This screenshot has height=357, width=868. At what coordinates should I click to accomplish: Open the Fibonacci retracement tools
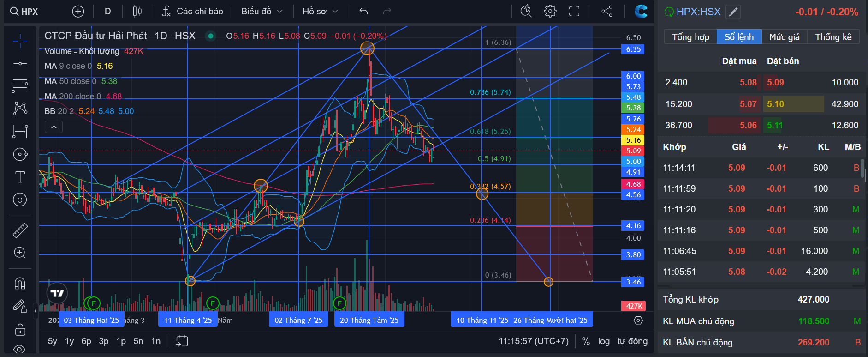coord(20,85)
